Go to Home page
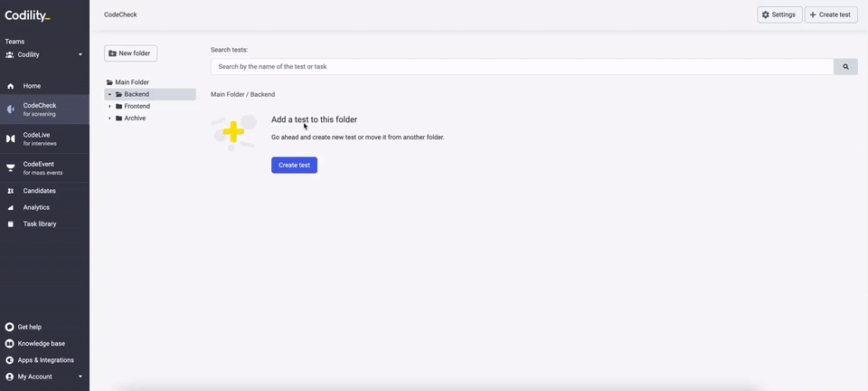 [32, 86]
